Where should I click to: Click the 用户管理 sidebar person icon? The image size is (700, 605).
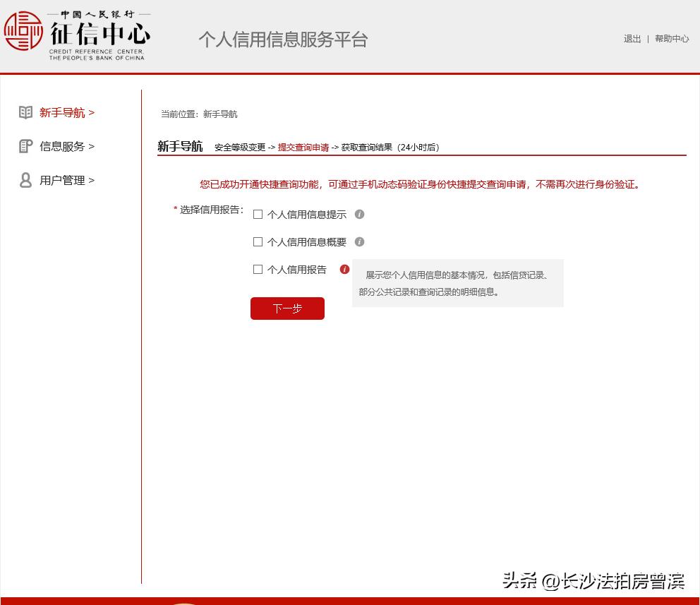25,180
